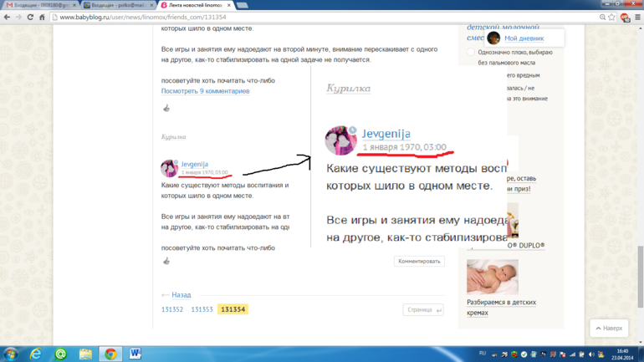Go back with the browser Back arrow
The height and width of the screenshot is (362, 644).
coord(7,17)
